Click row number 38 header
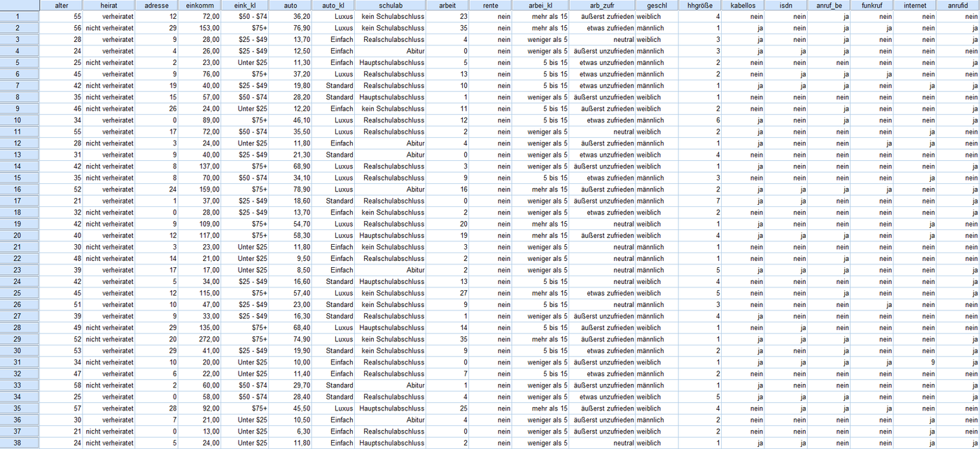 click(x=20, y=443)
